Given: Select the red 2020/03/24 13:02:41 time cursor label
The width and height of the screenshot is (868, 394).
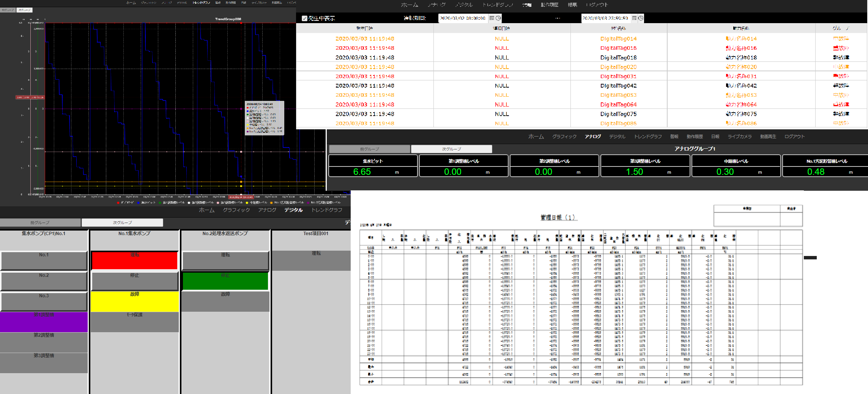Looking at the screenshot, I should click(x=241, y=197).
